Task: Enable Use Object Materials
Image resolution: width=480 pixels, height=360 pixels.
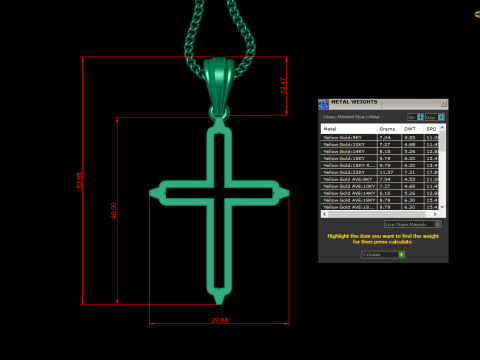Action: (x=413, y=224)
